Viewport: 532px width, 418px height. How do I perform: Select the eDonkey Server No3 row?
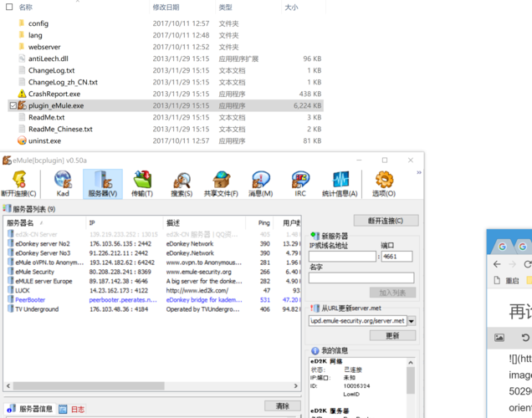(153, 253)
